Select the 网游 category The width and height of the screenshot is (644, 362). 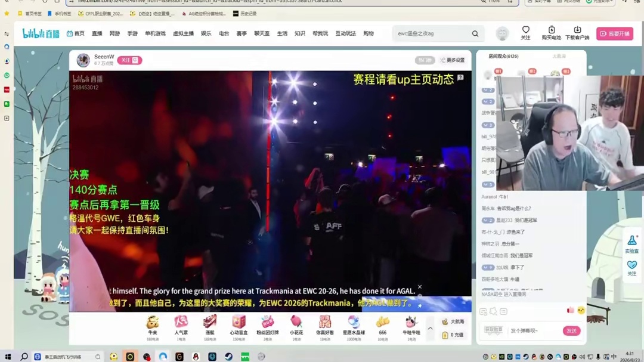point(114,33)
